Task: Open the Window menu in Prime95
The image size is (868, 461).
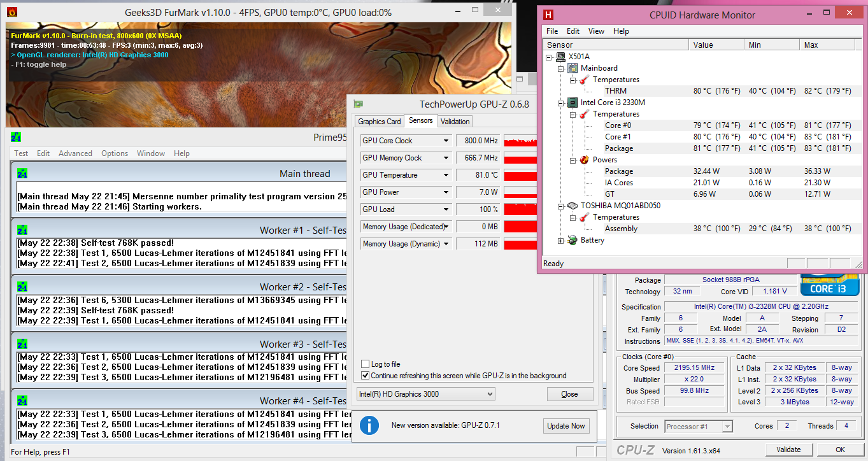Action: click(x=151, y=153)
